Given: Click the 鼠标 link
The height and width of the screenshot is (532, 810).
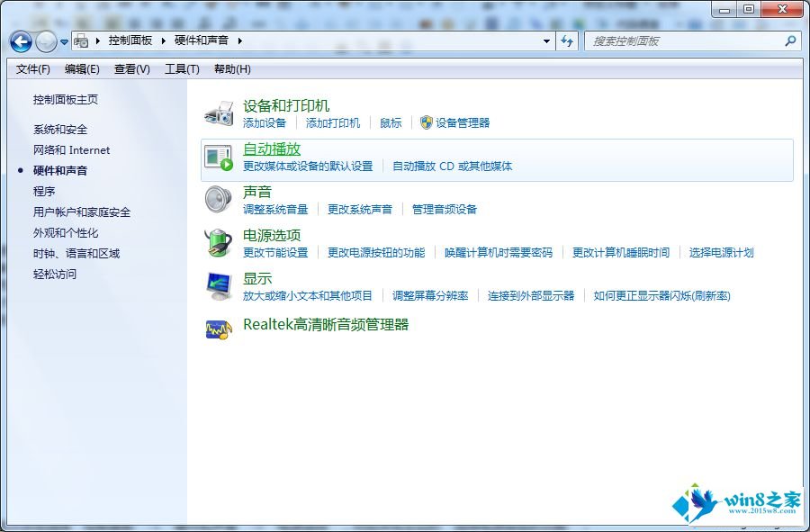Looking at the screenshot, I should pos(391,123).
